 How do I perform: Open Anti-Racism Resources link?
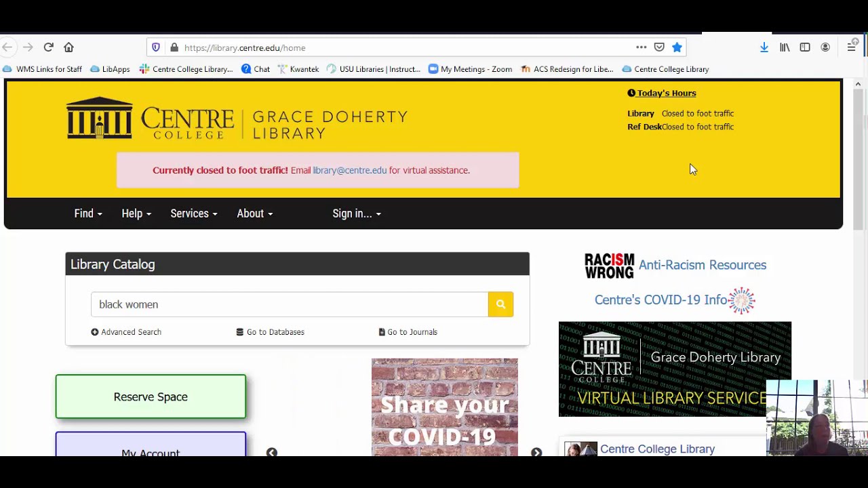coord(703,265)
